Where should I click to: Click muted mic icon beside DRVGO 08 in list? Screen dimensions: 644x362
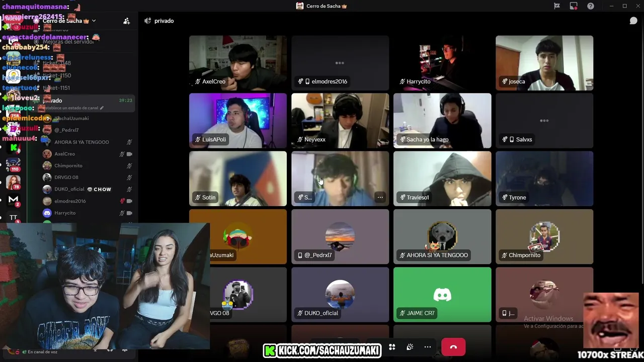point(129,177)
